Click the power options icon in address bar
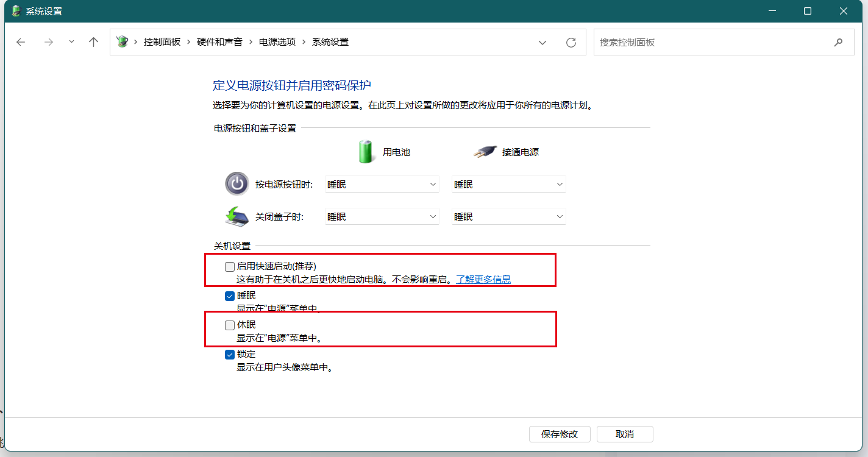Image resolution: width=868 pixels, height=457 pixels. (123, 42)
